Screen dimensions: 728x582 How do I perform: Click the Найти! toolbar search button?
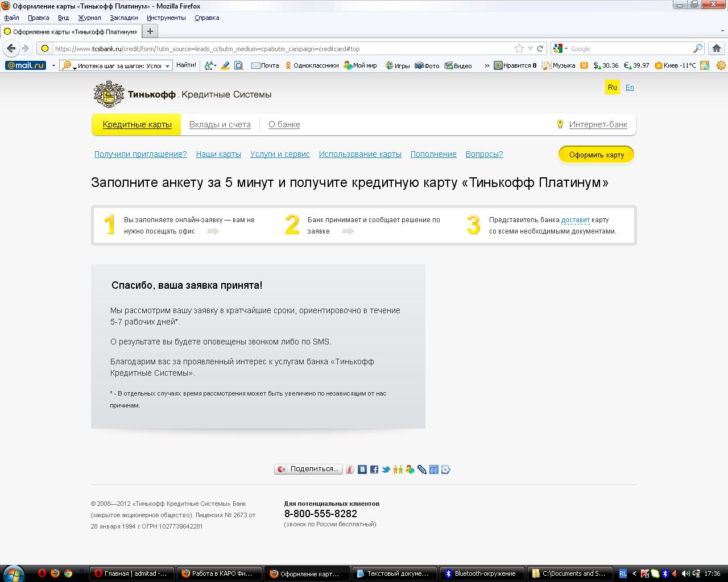coord(186,65)
